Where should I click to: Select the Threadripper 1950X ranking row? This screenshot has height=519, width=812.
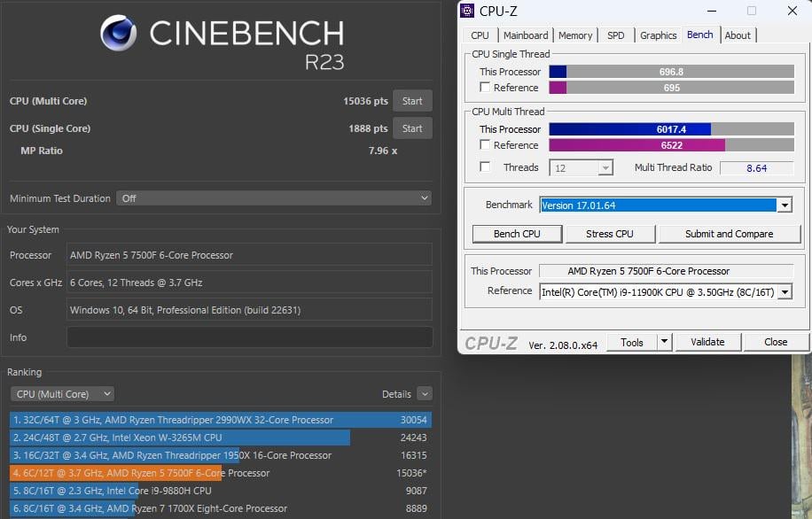[x=221, y=455]
